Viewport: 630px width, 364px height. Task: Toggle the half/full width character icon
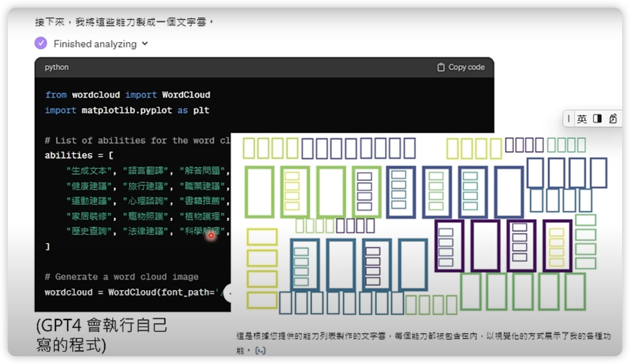tap(597, 119)
